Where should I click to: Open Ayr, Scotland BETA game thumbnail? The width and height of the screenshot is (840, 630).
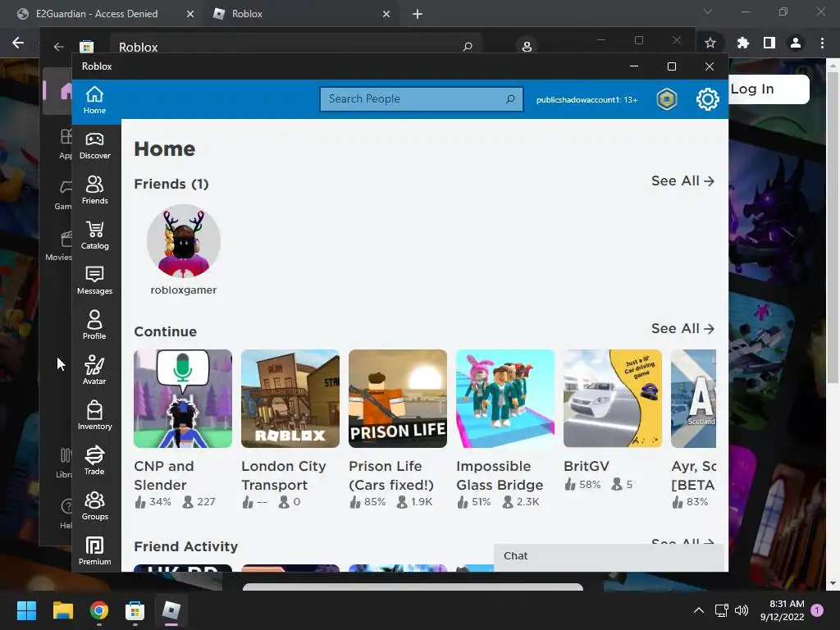click(x=694, y=399)
